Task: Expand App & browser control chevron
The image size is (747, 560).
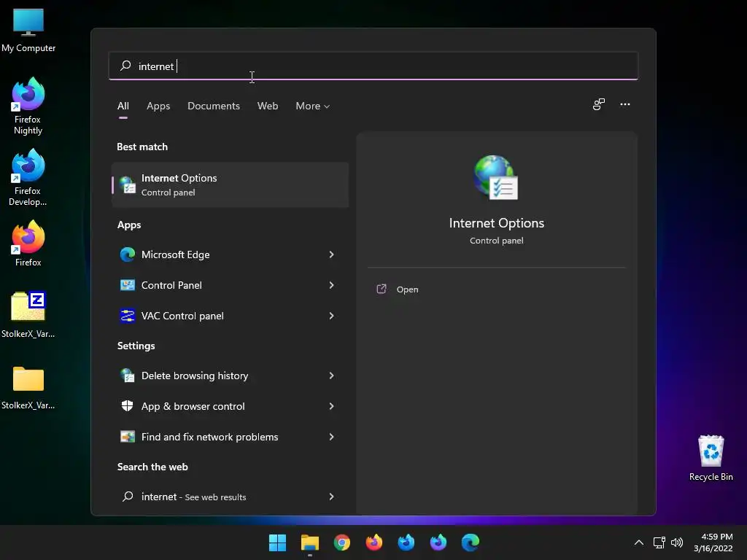Action: tap(332, 406)
